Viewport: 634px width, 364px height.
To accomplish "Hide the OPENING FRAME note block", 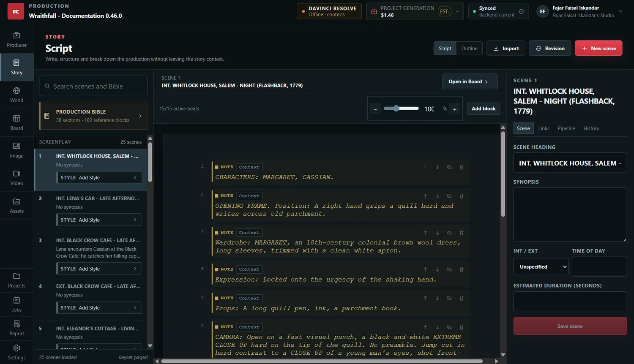I will (x=449, y=196).
